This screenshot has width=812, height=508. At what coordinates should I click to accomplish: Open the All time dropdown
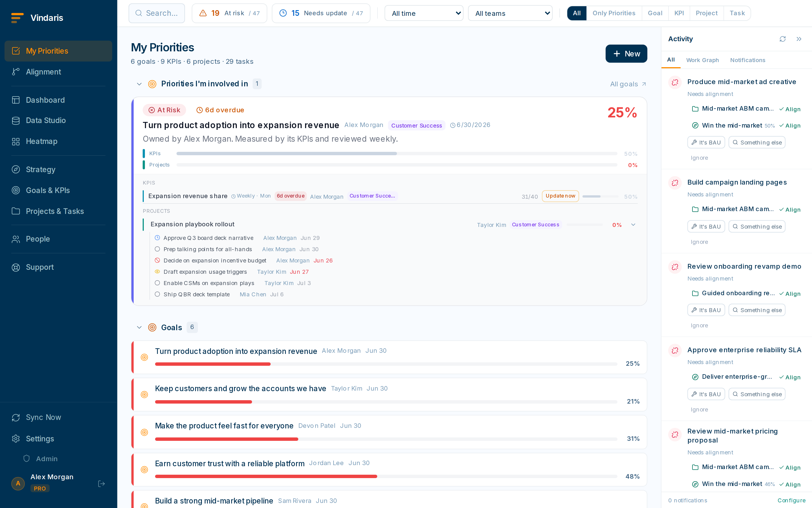click(x=424, y=13)
